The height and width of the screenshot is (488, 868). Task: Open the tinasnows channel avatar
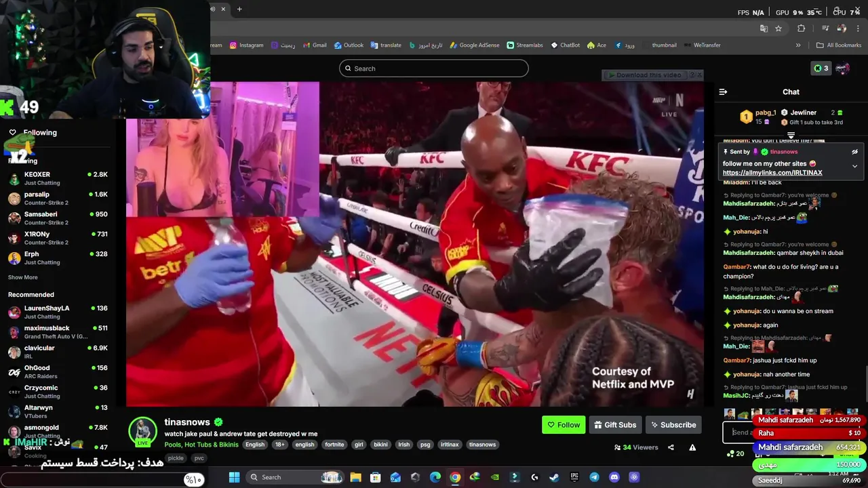pyautogui.click(x=142, y=432)
